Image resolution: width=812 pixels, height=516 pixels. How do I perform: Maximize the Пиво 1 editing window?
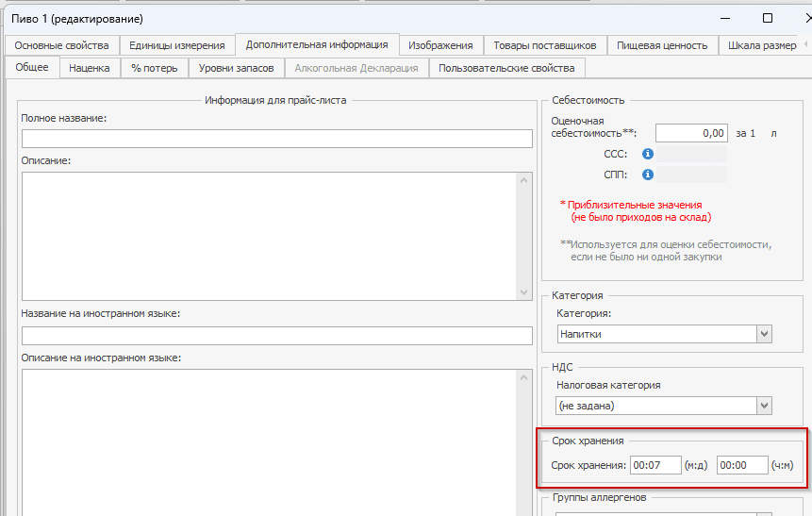(x=768, y=18)
